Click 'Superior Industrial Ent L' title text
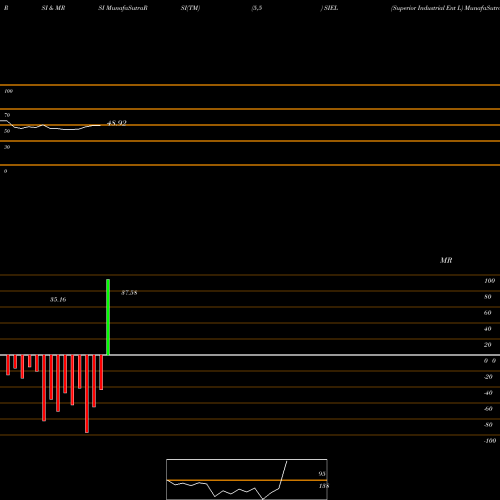The height and width of the screenshot is (500, 500). point(427,8)
